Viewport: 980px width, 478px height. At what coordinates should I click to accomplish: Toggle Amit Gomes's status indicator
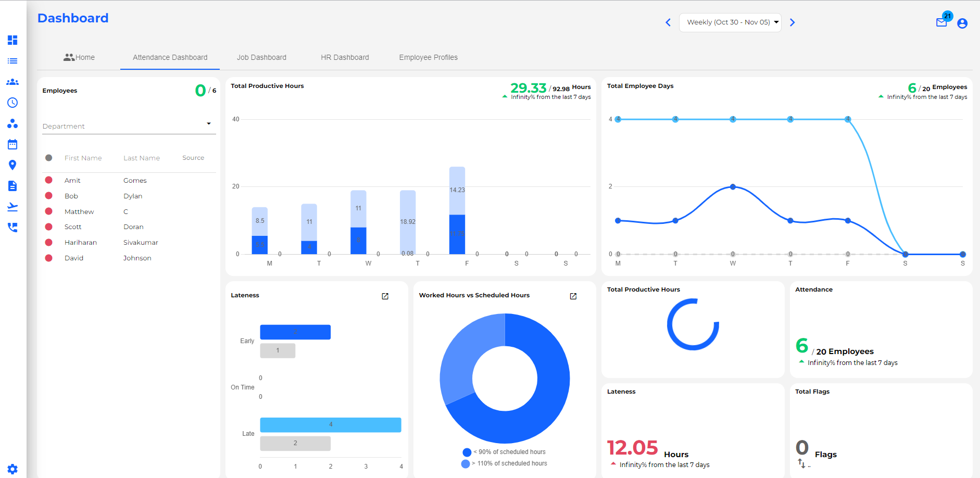click(x=49, y=180)
